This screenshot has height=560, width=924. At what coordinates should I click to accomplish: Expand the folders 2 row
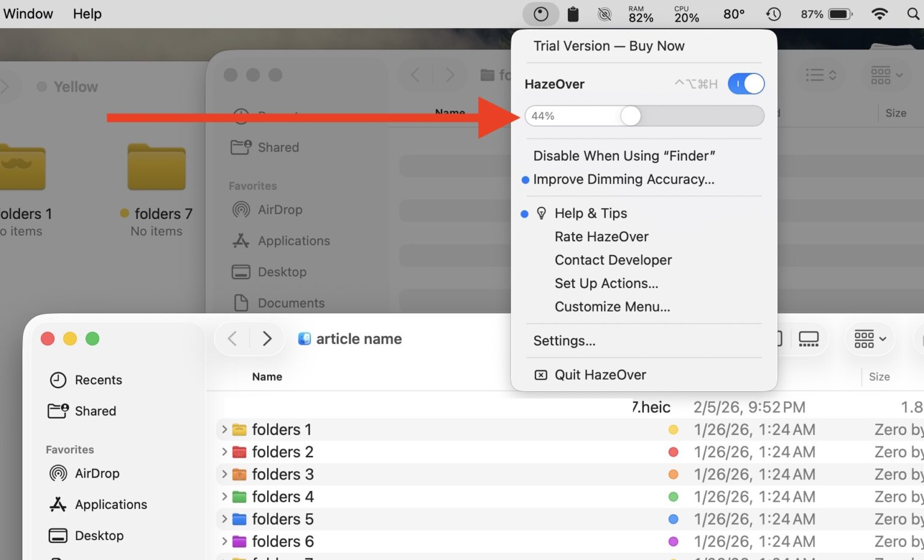[x=224, y=452]
